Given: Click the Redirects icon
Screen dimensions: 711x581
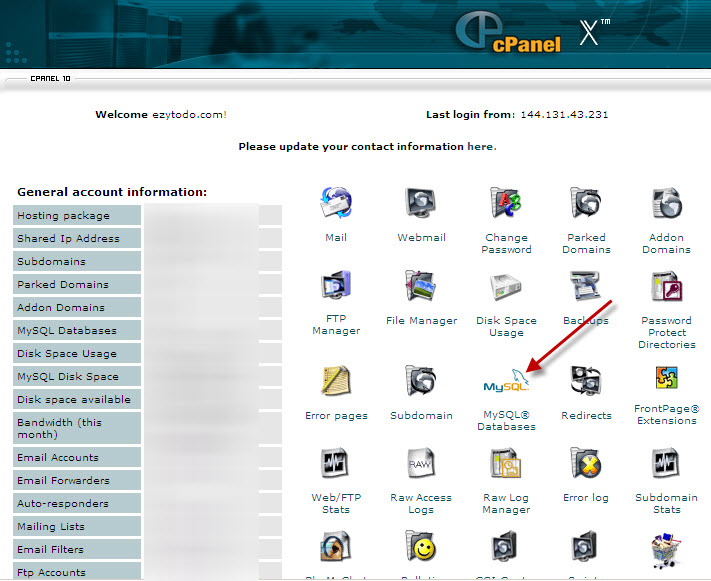Looking at the screenshot, I should 586,382.
